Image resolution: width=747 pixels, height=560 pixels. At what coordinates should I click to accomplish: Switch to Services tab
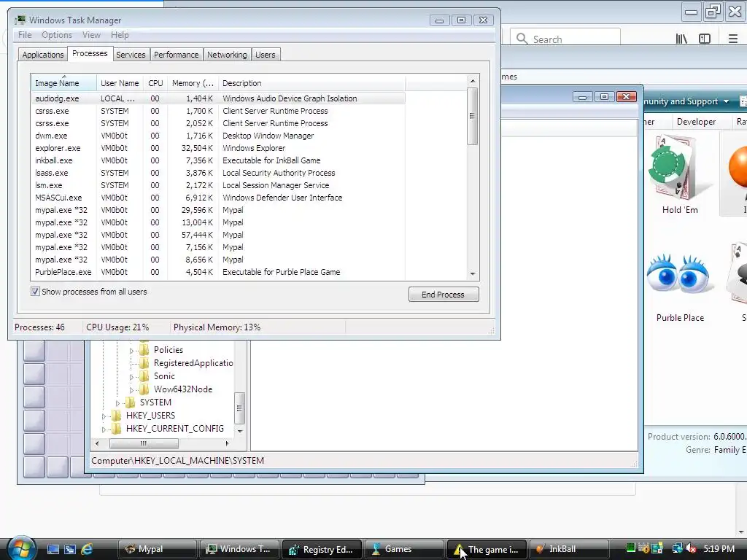pos(131,55)
